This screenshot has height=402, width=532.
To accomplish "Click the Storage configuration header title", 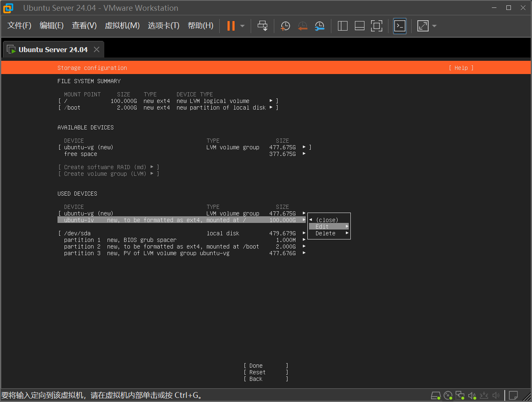I will (x=92, y=68).
